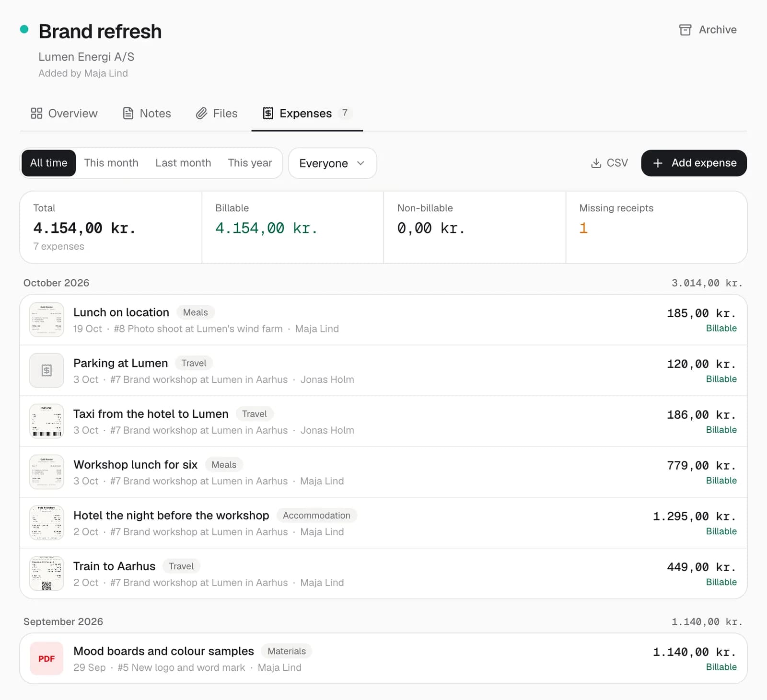Click the Expenses count badge 7
The width and height of the screenshot is (767, 700).
coord(345,113)
